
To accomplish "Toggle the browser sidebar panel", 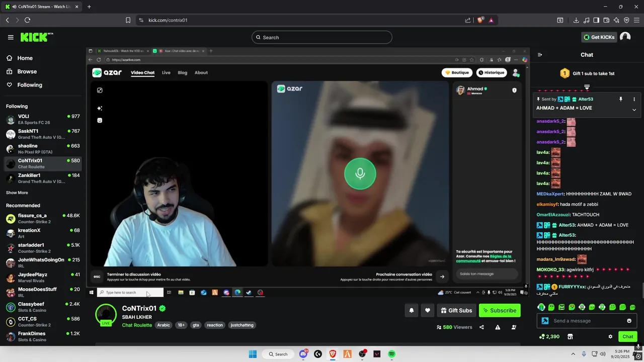I will pos(596,20).
